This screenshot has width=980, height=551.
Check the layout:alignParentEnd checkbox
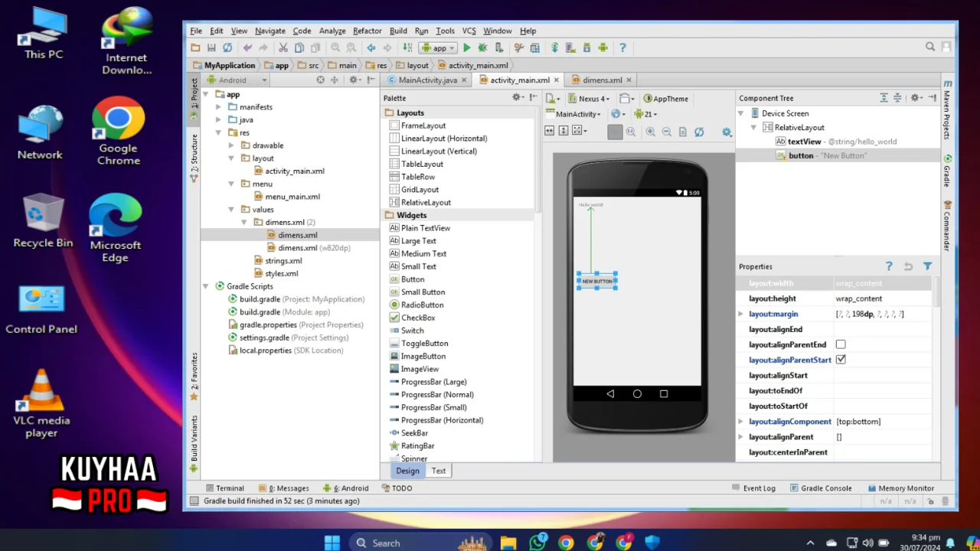(841, 344)
